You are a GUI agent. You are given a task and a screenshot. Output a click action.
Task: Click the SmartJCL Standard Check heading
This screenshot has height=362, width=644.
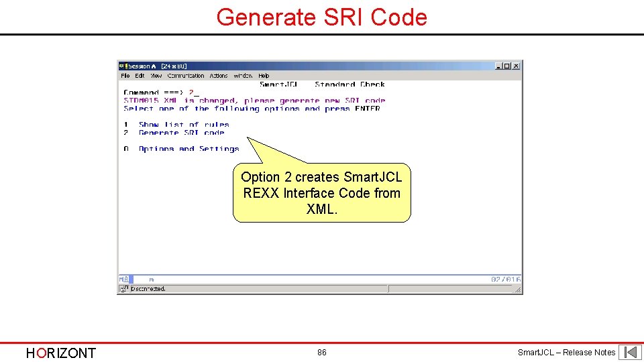click(x=322, y=84)
